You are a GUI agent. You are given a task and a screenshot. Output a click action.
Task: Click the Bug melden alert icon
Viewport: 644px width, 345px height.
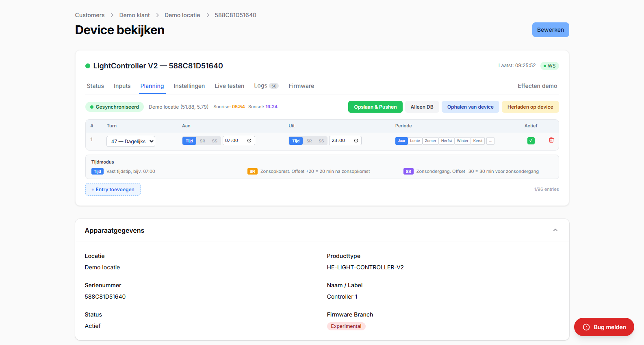pyautogui.click(x=586, y=327)
